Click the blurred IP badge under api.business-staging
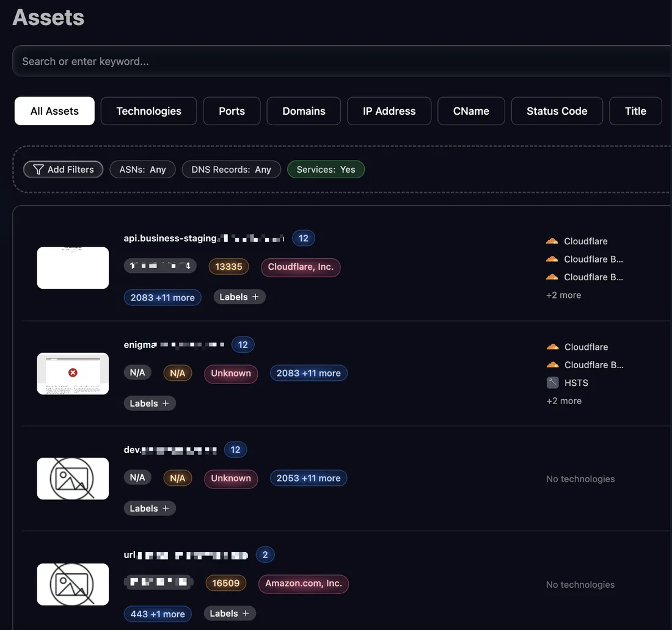672x630 pixels. pyautogui.click(x=160, y=266)
